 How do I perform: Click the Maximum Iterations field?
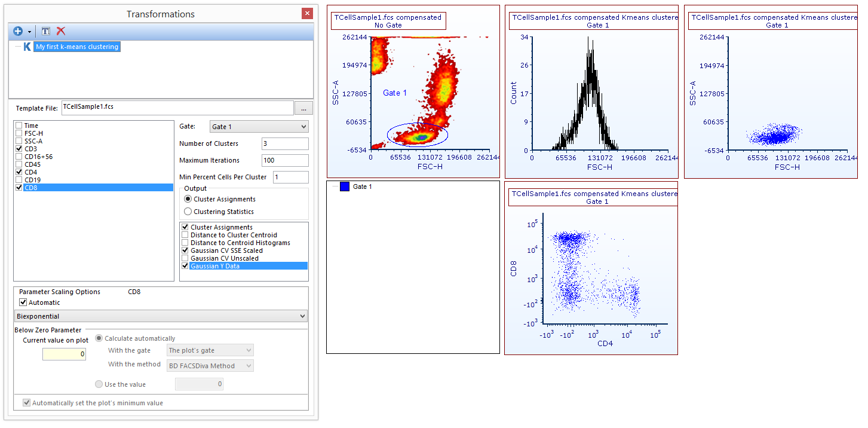285,160
